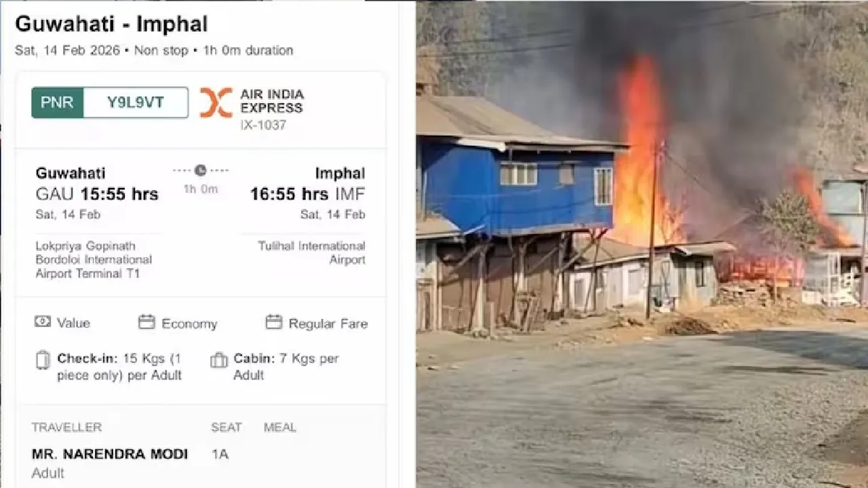
Task: Open flight number IX-1037
Action: pos(263,125)
